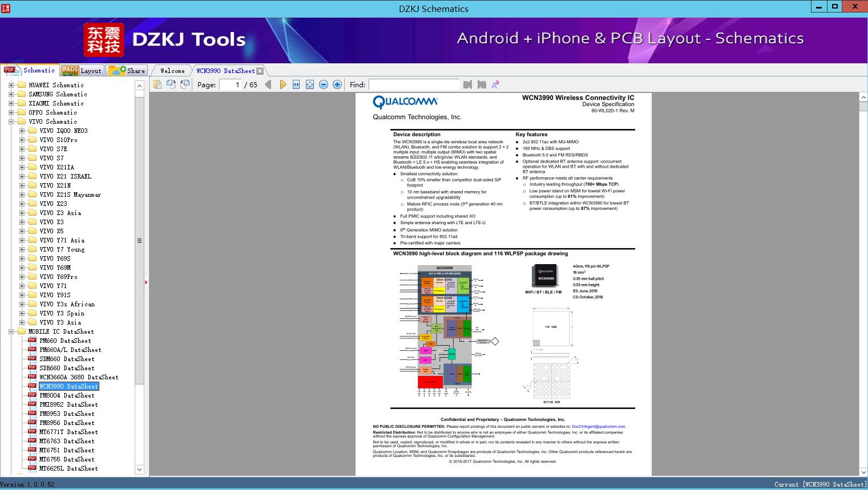Open the MT6755 DataSheet PDF icon
Screen dimensions: 868x490
pyautogui.click(x=32, y=459)
